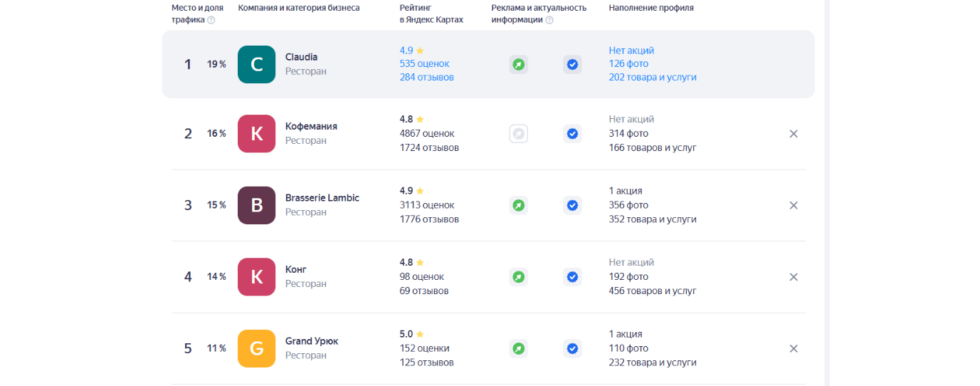Click the yellow 'G' logo of Grand Урюк
The image size is (980, 386).
click(256, 348)
